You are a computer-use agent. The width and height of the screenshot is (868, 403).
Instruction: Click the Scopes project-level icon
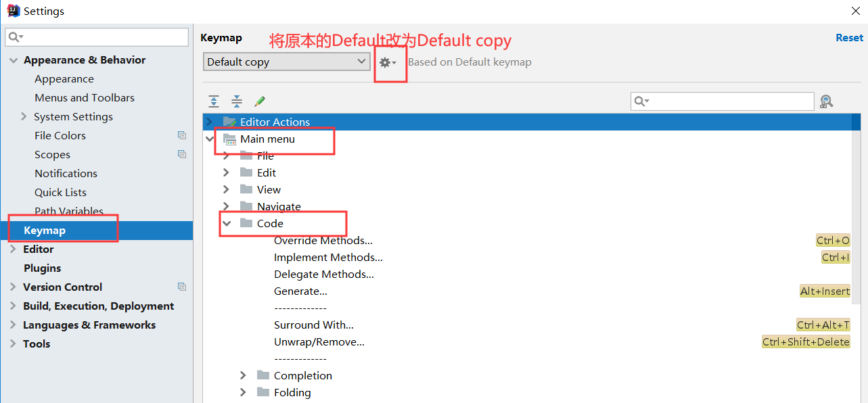pyautogui.click(x=181, y=154)
